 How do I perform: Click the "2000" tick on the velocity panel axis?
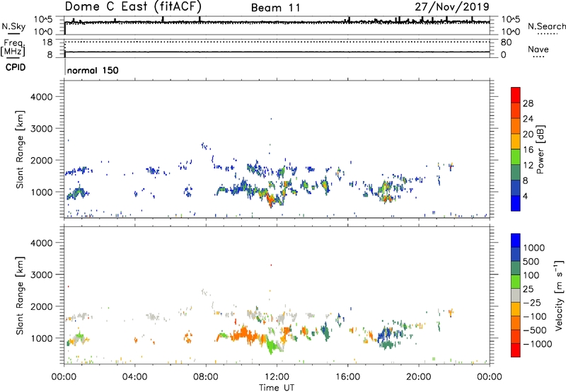42,306
